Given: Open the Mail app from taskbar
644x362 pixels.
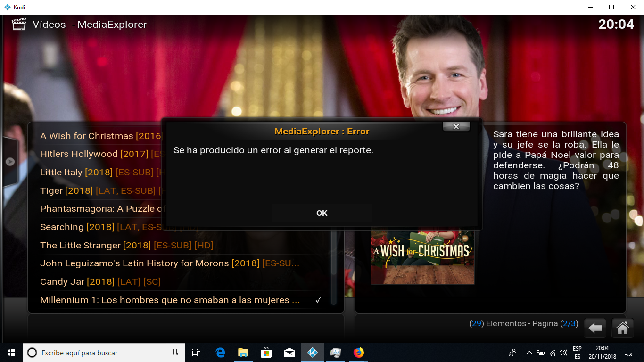Looking at the screenshot, I should [289, 353].
